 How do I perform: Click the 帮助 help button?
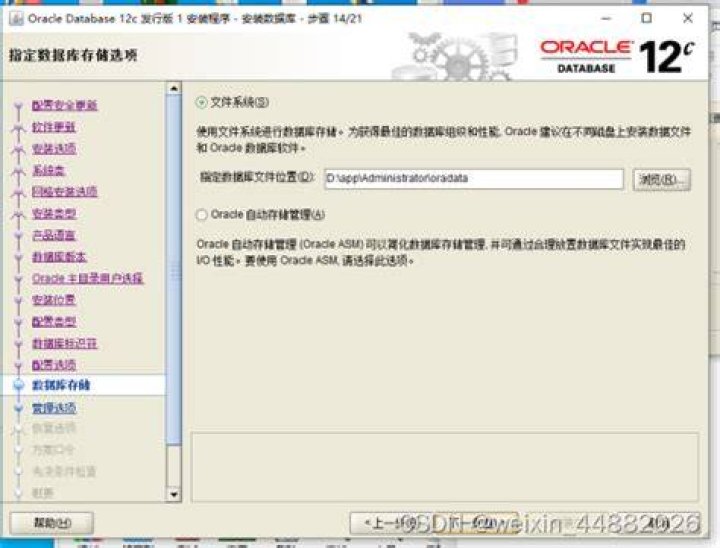pos(52,523)
